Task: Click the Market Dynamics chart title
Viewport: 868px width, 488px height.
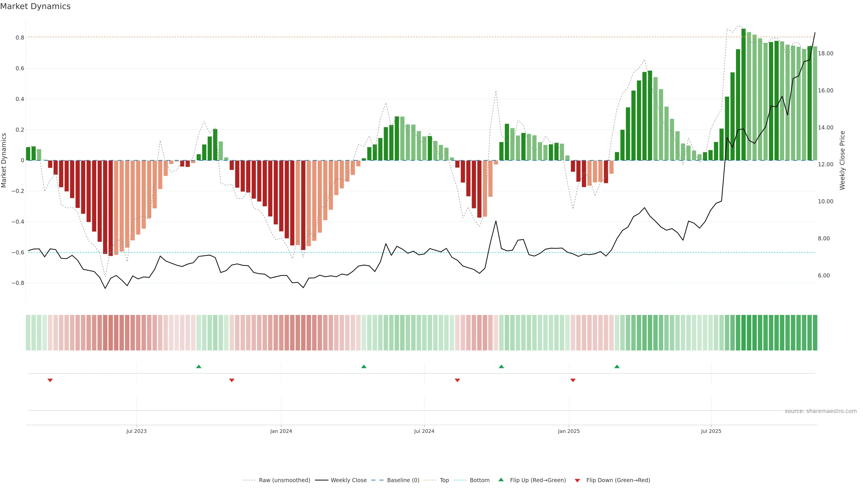Action: (35, 6)
